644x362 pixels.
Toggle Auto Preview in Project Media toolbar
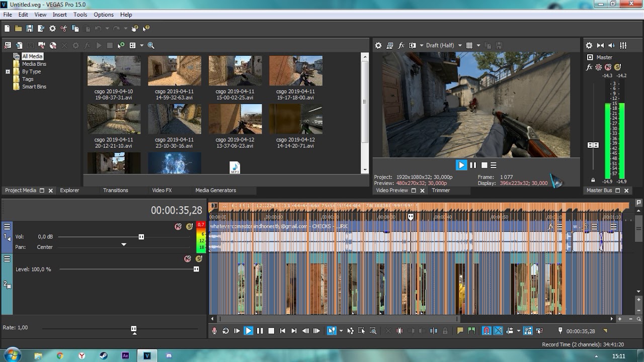coord(121,45)
